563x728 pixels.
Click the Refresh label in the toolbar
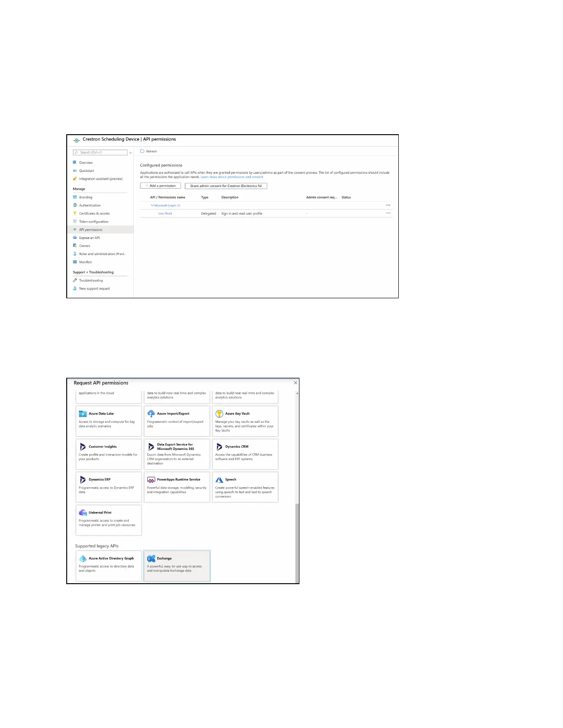pos(151,151)
